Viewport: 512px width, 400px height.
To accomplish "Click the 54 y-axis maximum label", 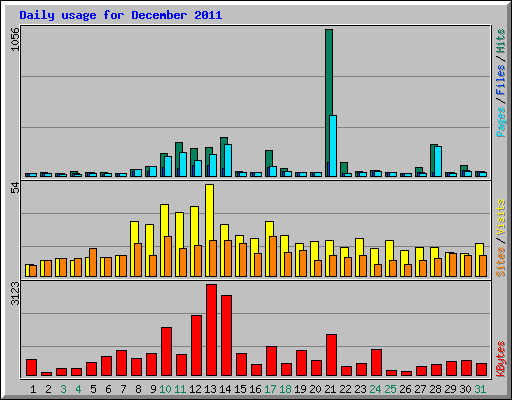I will click(15, 188).
